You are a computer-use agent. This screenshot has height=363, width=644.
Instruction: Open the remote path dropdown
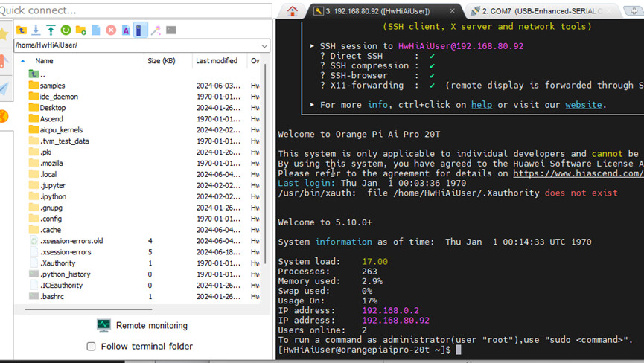pos(264,45)
